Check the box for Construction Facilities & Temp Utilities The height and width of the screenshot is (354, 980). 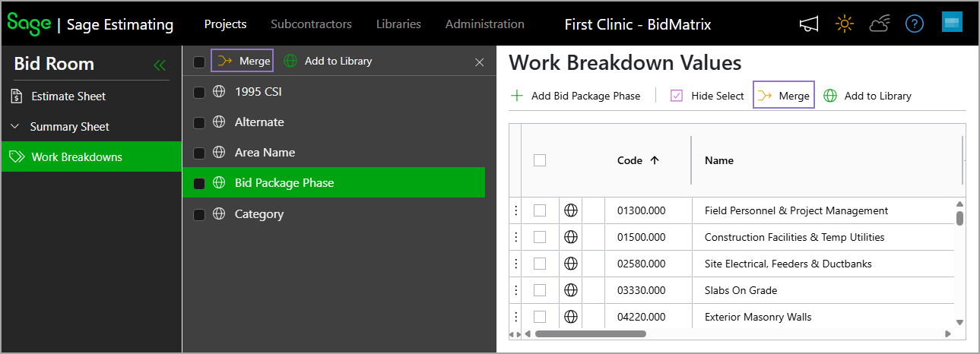pos(540,237)
